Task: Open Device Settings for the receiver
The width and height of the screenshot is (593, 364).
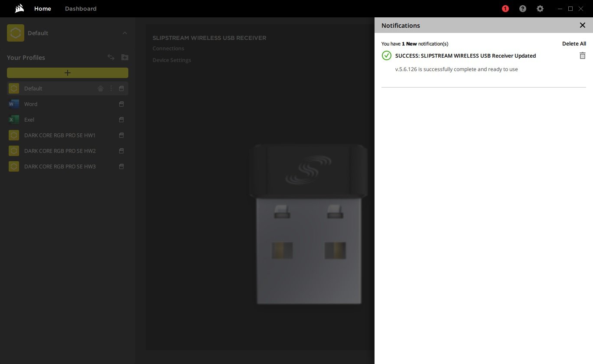Action: click(x=172, y=60)
